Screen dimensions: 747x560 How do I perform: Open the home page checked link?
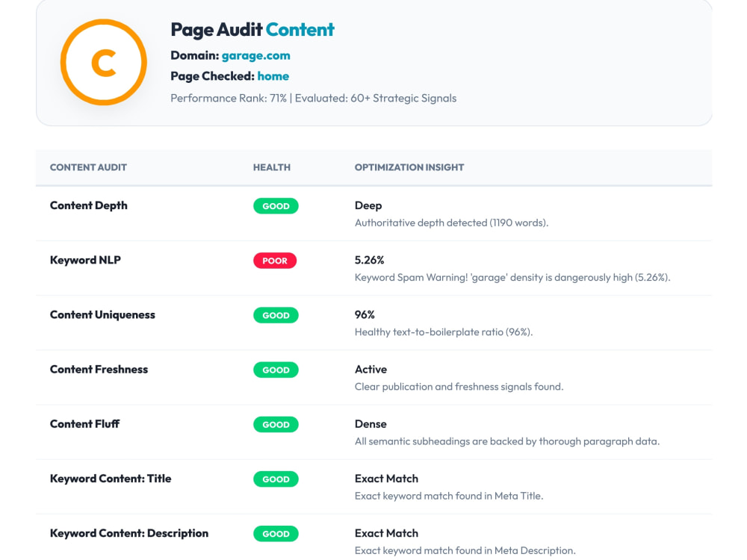coord(273,76)
